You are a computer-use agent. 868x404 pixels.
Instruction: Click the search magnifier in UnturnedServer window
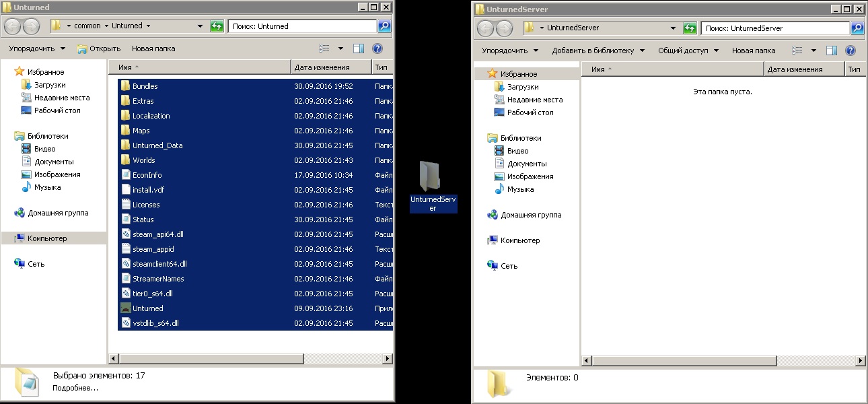(x=857, y=28)
